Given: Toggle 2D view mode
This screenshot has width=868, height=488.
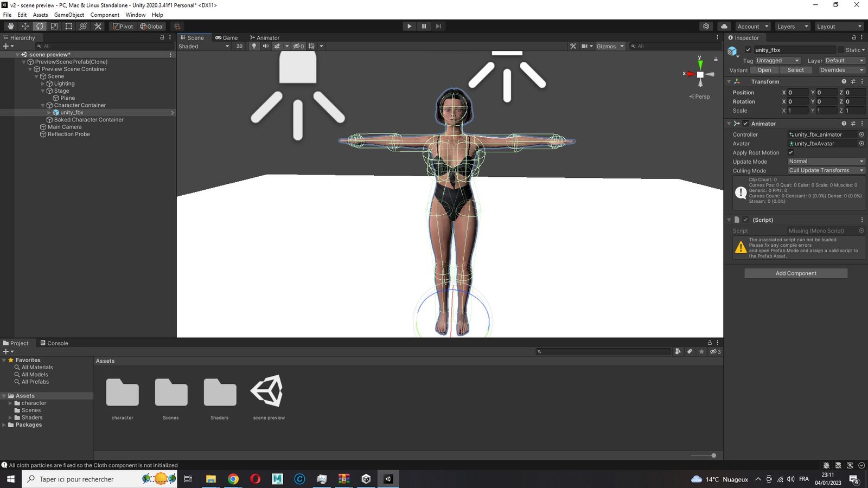Looking at the screenshot, I should [x=239, y=46].
